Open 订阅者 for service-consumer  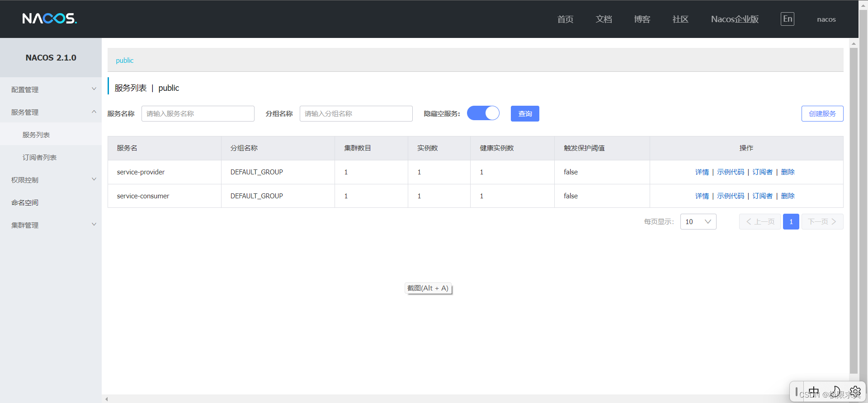point(763,196)
